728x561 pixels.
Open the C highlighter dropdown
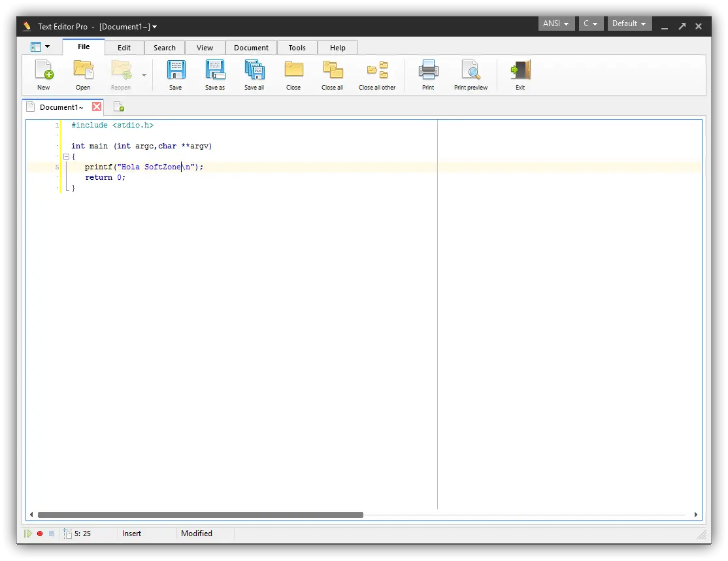point(591,24)
